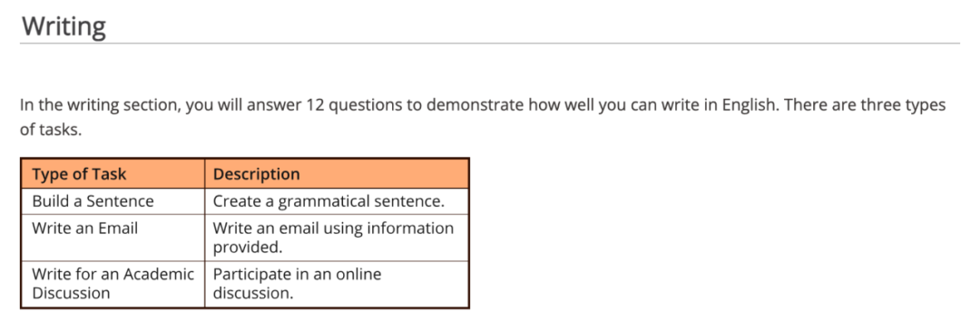Select the Write for an Academic cell text
The image size is (980, 331).
113,274
